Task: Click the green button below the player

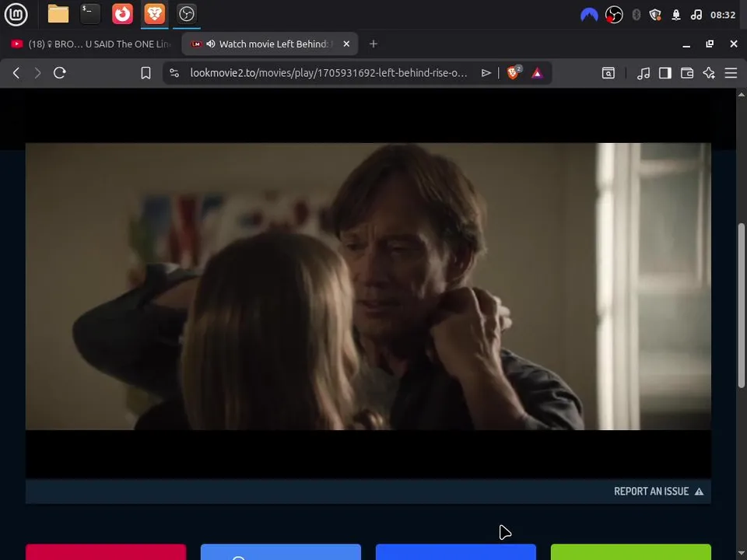Action: [x=631, y=552]
